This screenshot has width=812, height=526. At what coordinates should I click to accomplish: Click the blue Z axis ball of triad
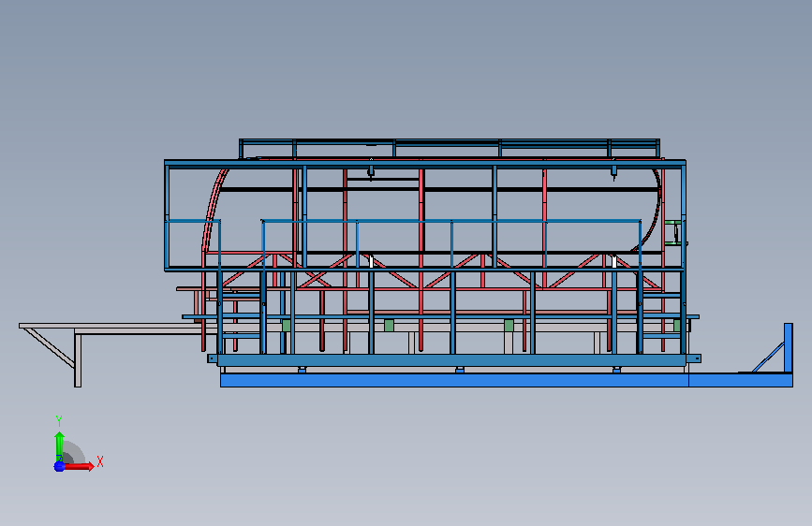coord(59,466)
